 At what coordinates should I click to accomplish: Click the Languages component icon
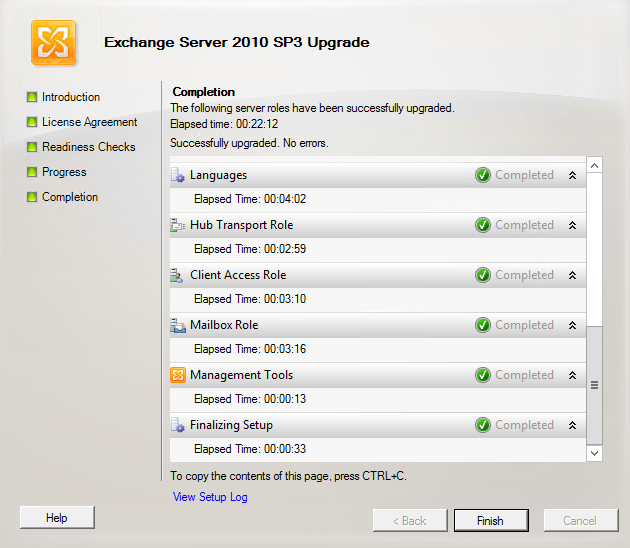(178, 175)
